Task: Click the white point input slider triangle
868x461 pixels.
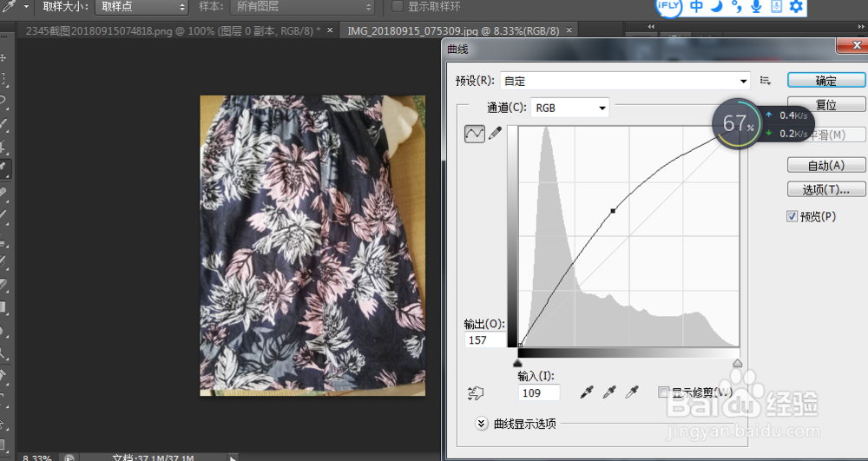Action: point(737,363)
